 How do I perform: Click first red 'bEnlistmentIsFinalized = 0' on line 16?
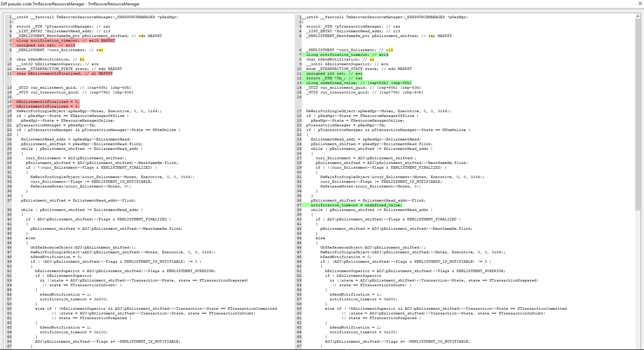(x=48, y=102)
